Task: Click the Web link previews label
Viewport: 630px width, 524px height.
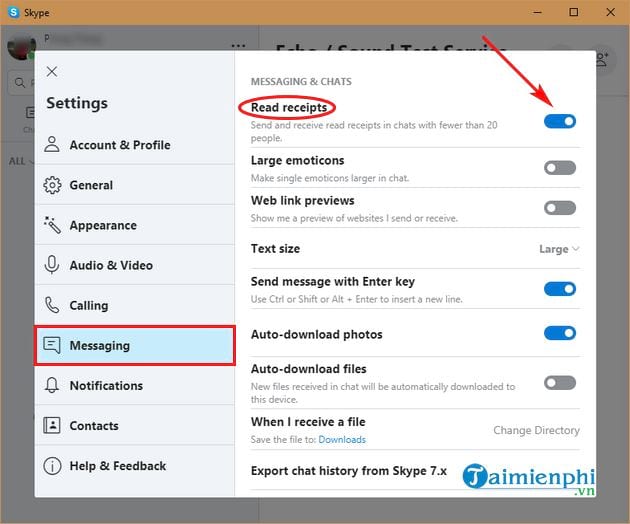Action: coord(303,201)
